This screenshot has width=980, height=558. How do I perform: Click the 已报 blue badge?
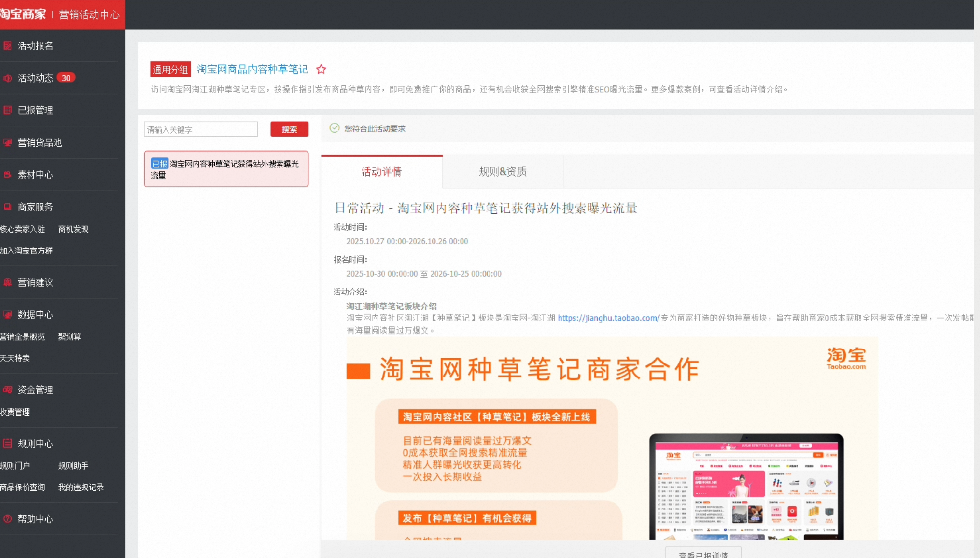pyautogui.click(x=159, y=164)
